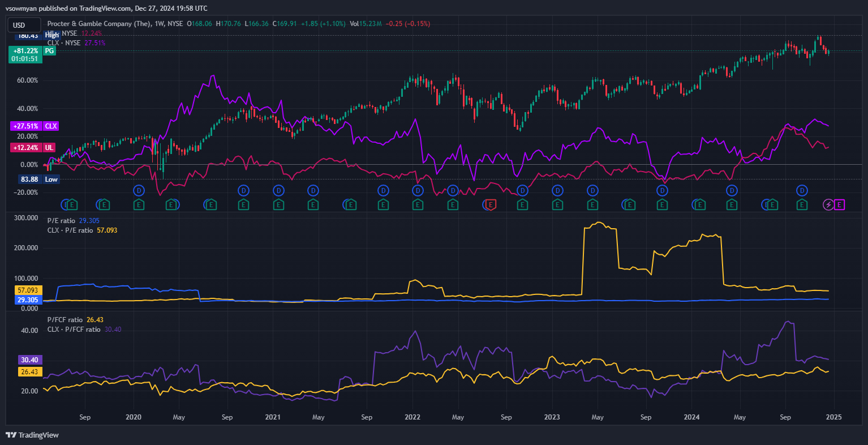Screen dimensions: 868x445
Task: Click the green earnings marker at October 2022
Action: point(522,204)
